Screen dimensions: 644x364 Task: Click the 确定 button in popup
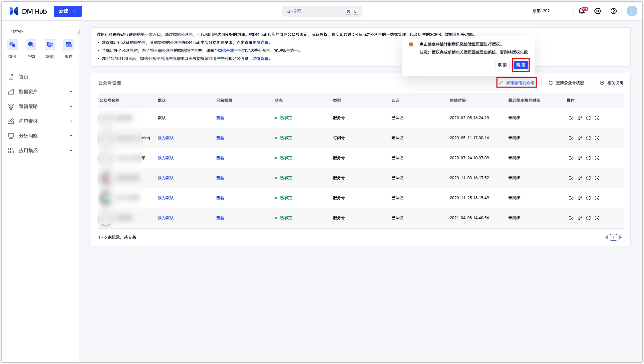[x=521, y=65]
